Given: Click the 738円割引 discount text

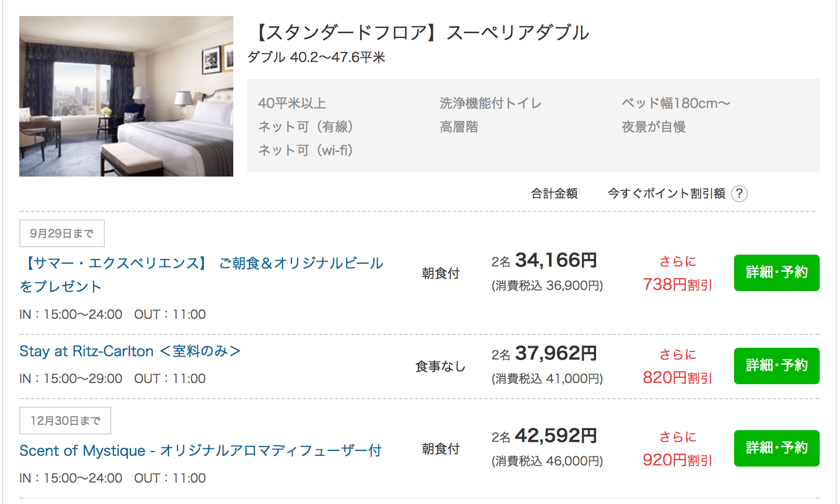Looking at the screenshot, I should tap(677, 285).
